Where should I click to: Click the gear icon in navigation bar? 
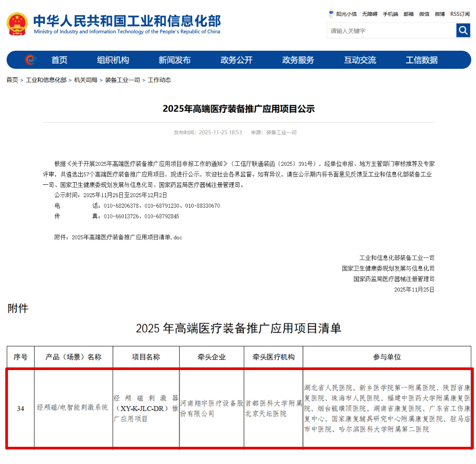click(x=30, y=60)
